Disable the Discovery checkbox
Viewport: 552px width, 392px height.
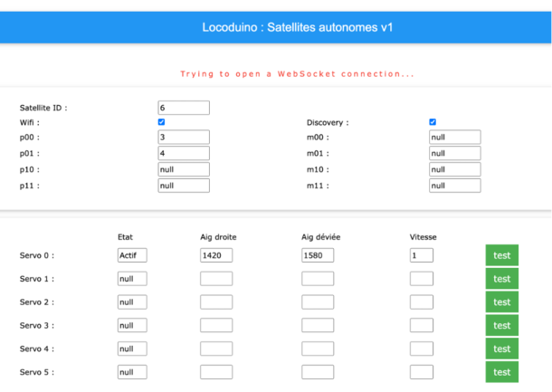tap(433, 122)
